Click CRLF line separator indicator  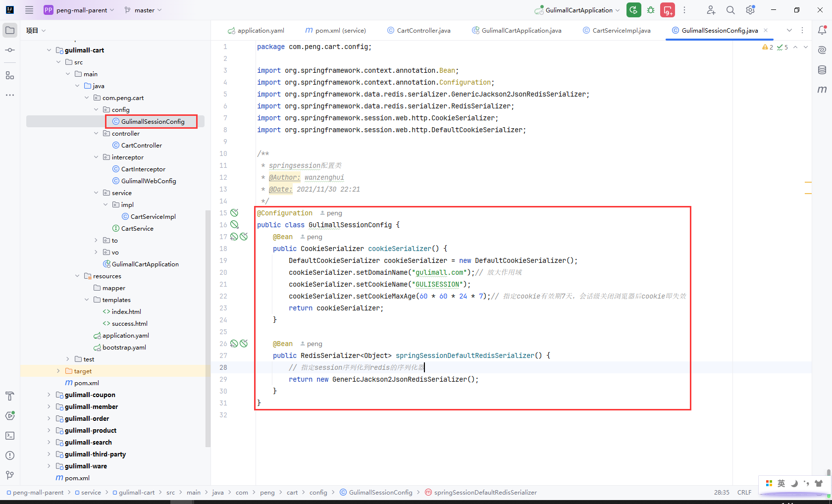pos(744,492)
